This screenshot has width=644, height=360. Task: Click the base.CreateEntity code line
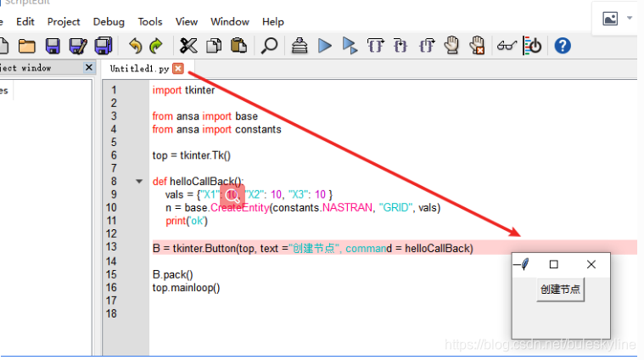(x=303, y=207)
